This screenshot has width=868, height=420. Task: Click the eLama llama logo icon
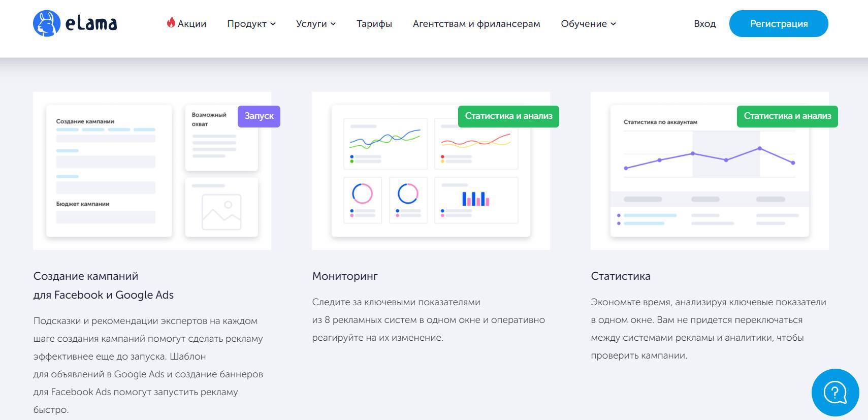click(x=46, y=24)
